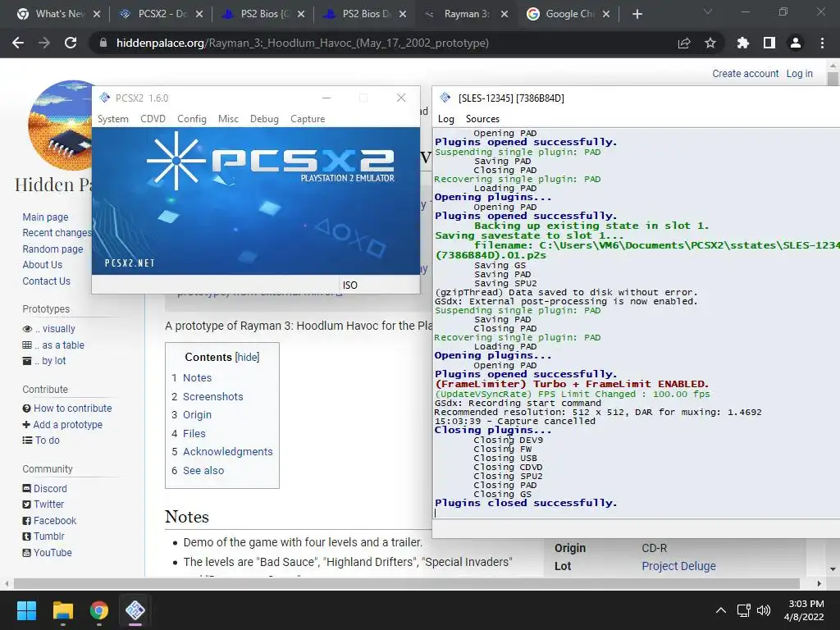Toggle Chrome side panel
The image size is (840, 630).
[769, 43]
